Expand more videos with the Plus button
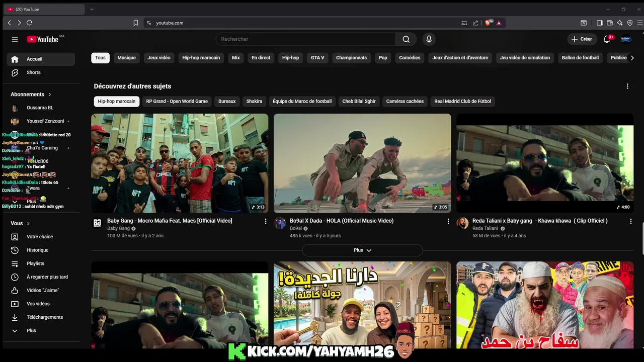Image resolution: width=644 pixels, height=362 pixels. pos(362,250)
